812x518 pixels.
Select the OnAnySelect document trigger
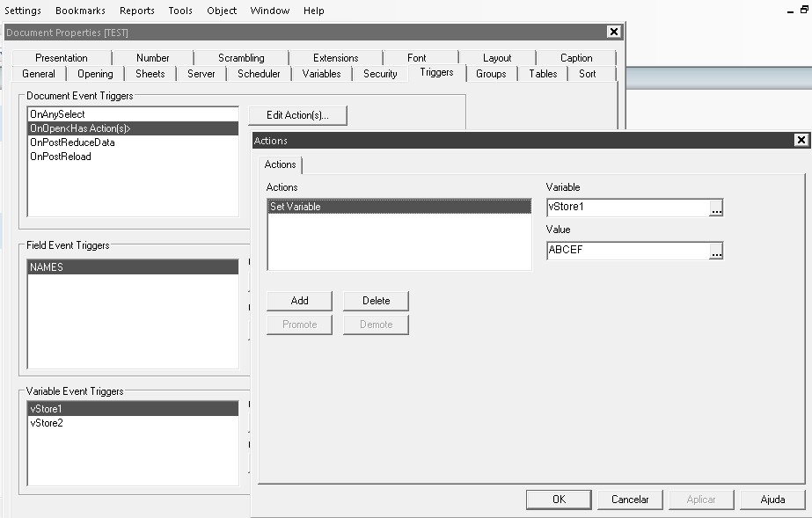click(x=133, y=114)
